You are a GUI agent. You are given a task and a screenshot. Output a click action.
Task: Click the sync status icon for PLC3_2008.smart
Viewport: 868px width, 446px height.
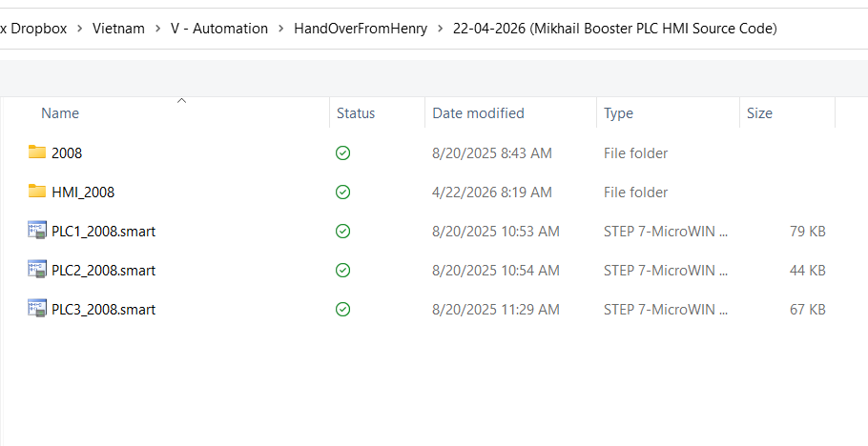pos(342,309)
